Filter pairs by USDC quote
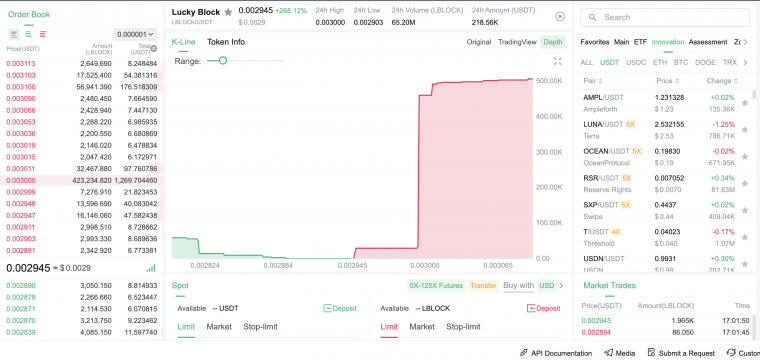This screenshot has height=361, width=760. tap(636, 63)
